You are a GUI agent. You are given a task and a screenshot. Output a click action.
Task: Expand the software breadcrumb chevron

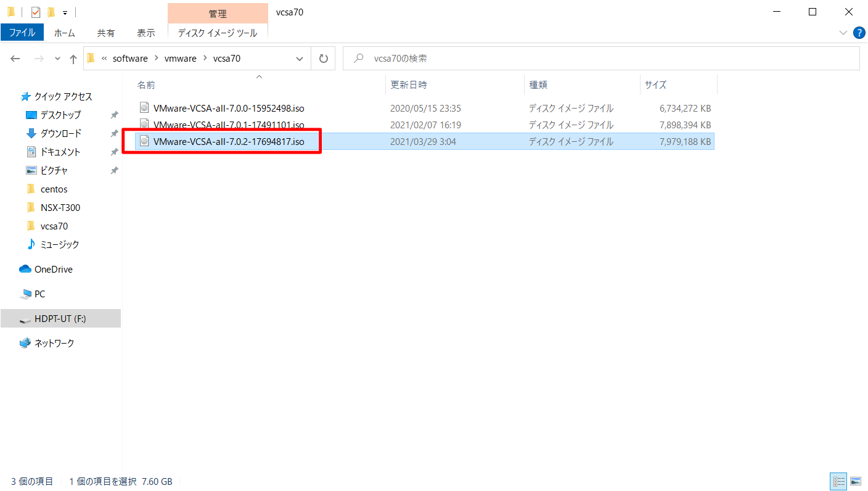click(157, 59)
